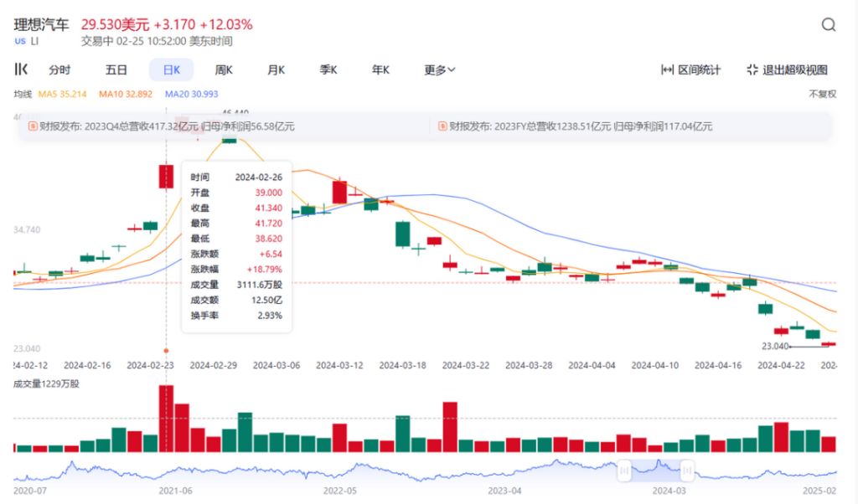Screen dimensions: 858x504
Task: Open the 不复权 adjustment dropdown
Action: point(821,95)
